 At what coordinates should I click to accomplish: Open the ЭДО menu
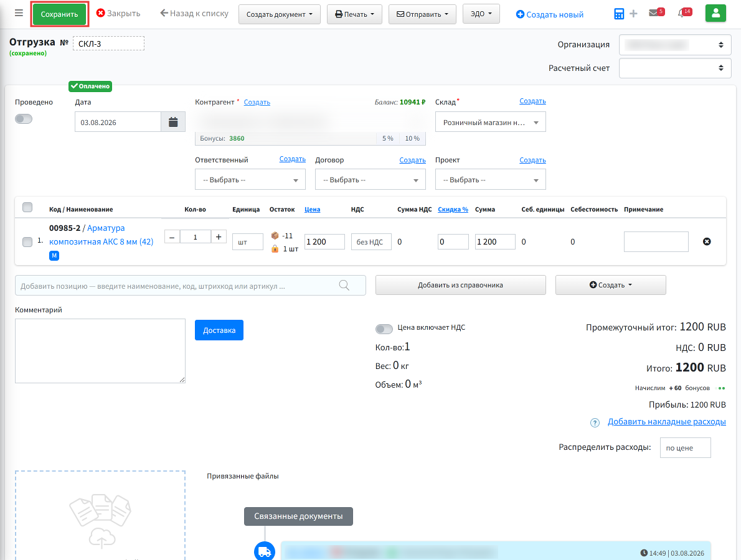click(x=481, y=14)
